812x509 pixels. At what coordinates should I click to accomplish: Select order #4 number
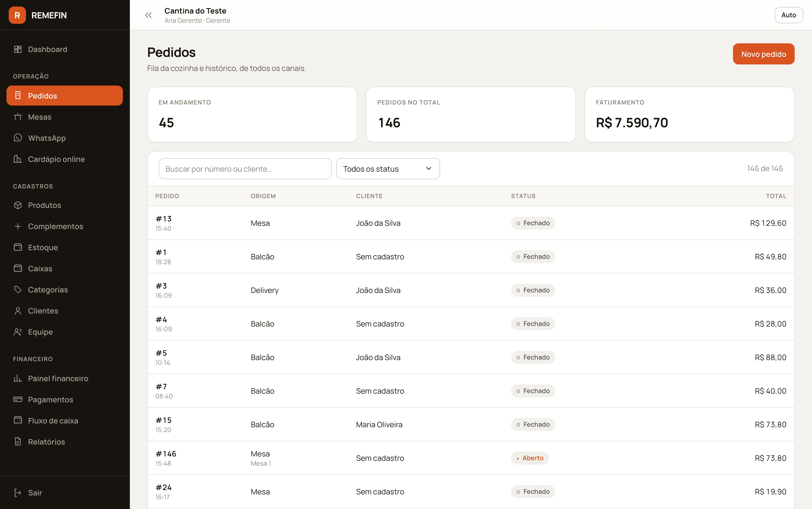[161, 319]
